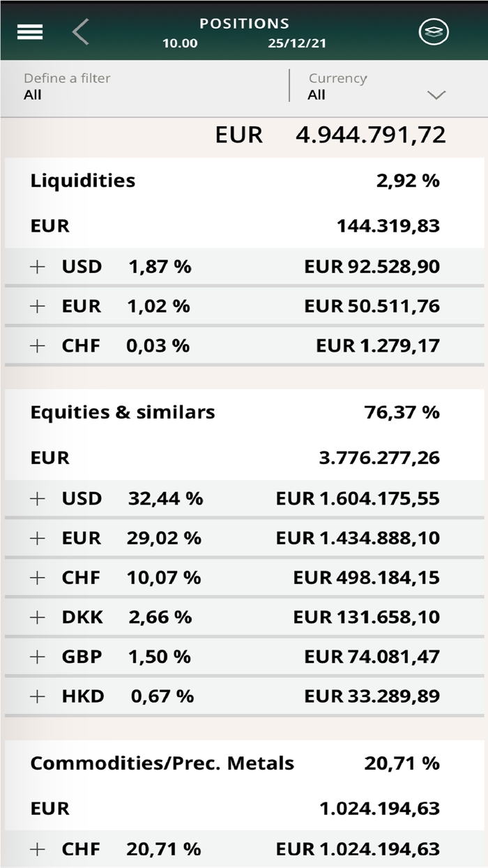Screen dimensions: 488x868
Task: Expand the CHF row under Liquidities
Action: click(x=37, y=345)
